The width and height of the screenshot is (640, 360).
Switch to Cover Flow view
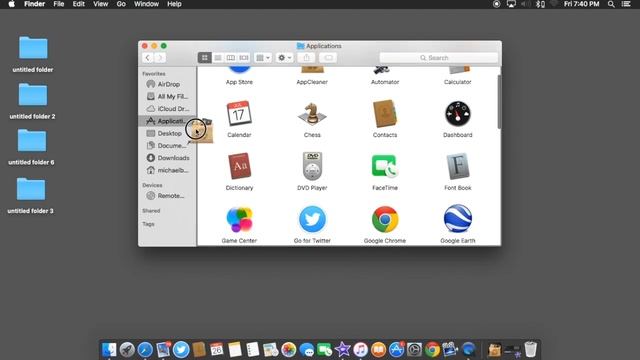coord(244,58)
